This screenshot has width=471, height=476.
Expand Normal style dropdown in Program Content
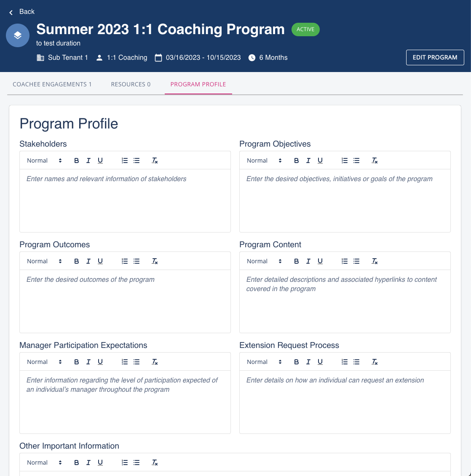(x=264, y=261)
